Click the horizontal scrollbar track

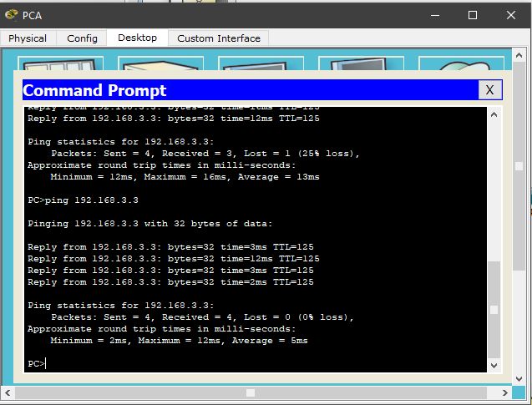point(251,392)
